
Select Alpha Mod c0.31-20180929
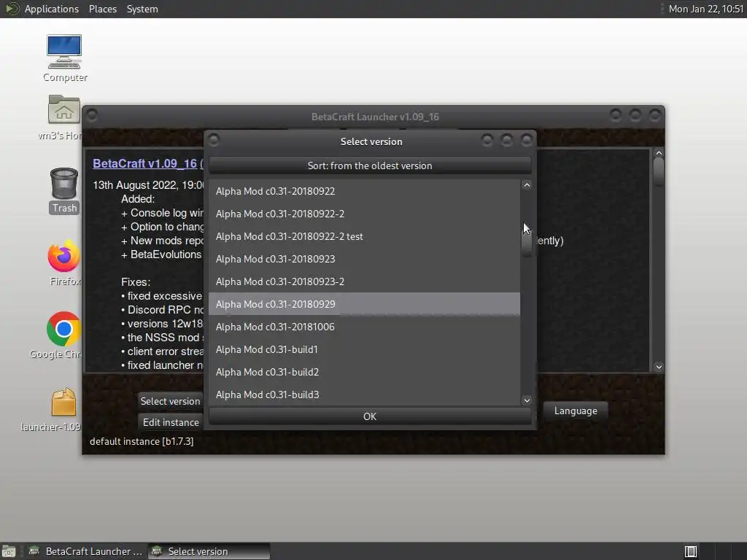pyautogui.click(x=365, y=304)
